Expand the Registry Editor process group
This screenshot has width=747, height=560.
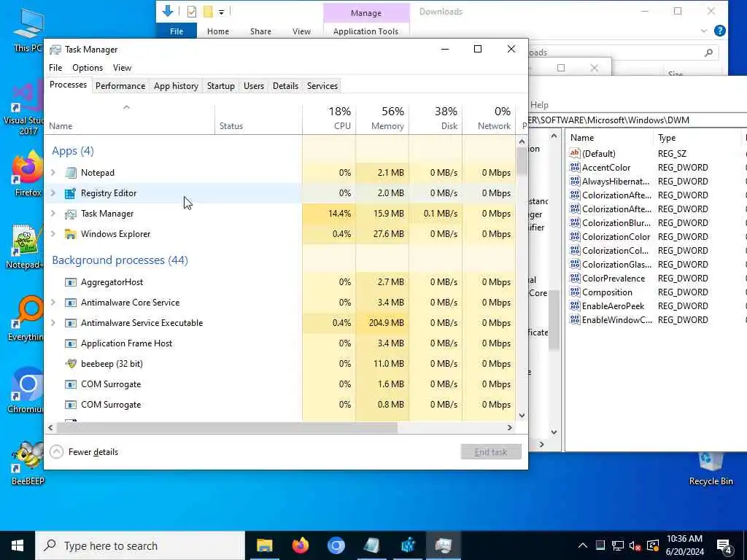[53, 193]
